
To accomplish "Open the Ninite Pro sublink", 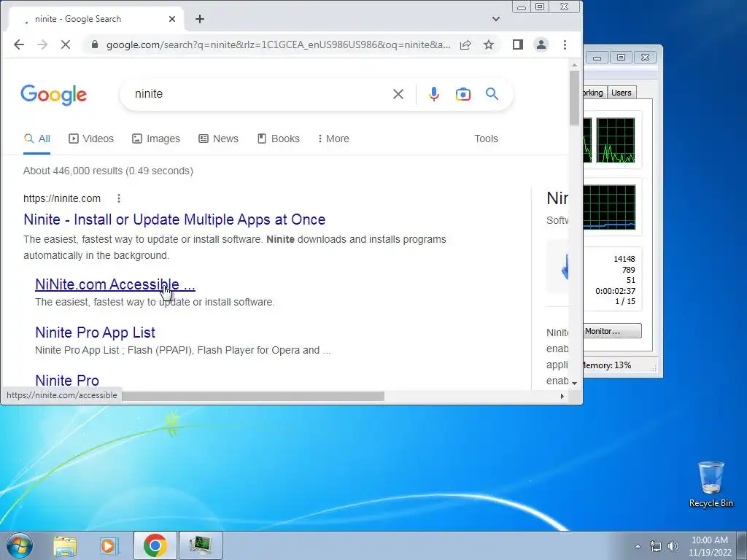I will [x=67, y=381].
